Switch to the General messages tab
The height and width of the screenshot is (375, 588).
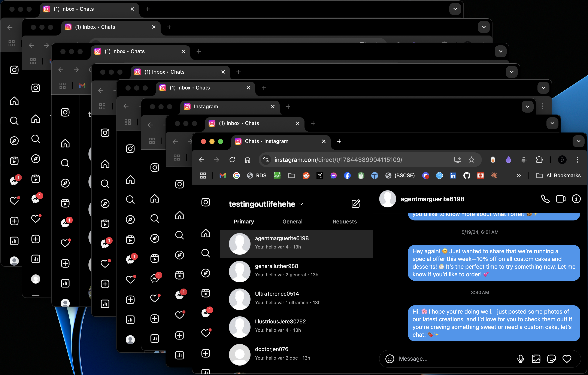coord(292,222)
